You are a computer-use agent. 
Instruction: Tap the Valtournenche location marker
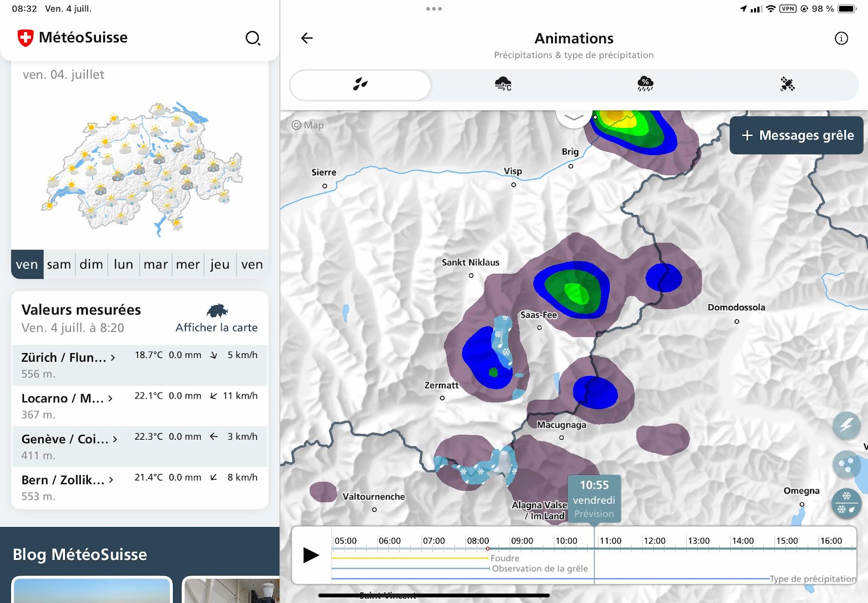coord(374,510)
